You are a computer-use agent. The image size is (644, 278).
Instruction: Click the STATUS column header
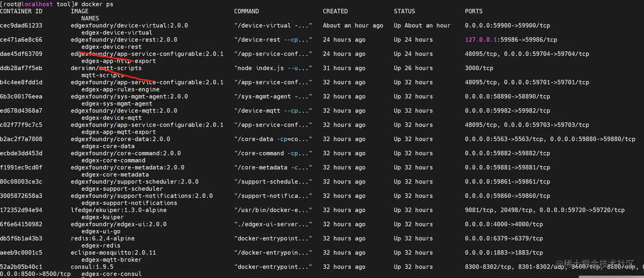[x=404, y=11]
